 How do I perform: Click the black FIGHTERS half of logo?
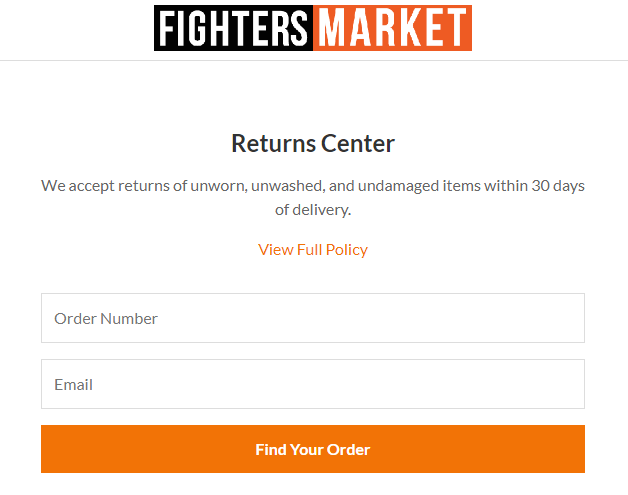coord(233,28)
